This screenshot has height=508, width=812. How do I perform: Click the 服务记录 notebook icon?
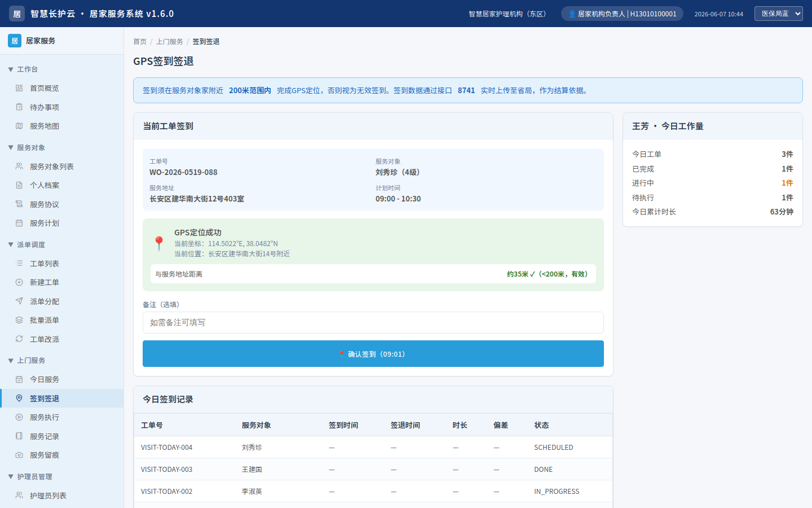[x=19, y=436]
